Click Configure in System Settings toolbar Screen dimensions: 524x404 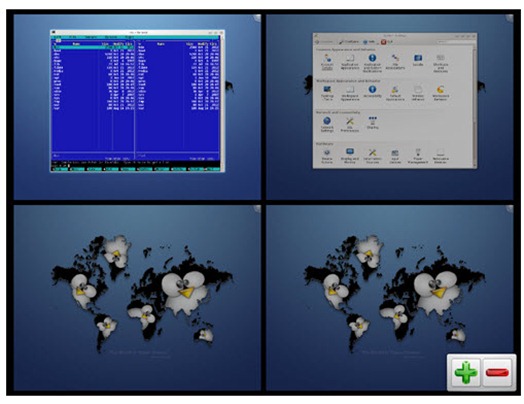(x=348, y=42)
